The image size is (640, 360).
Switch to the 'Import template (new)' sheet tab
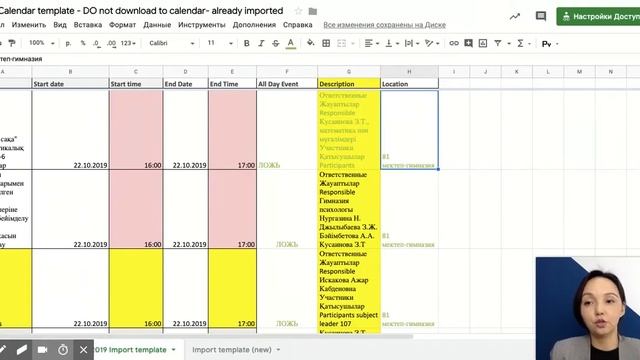(x=231, y=350)
